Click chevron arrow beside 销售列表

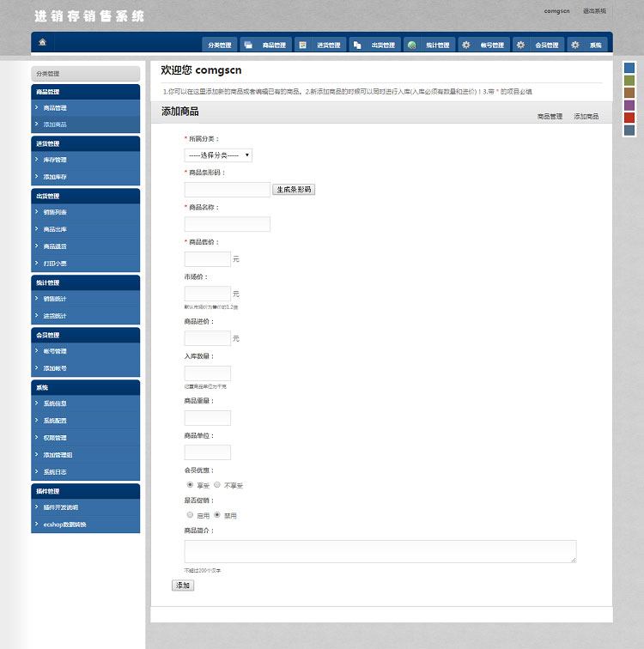pos(36,211)
